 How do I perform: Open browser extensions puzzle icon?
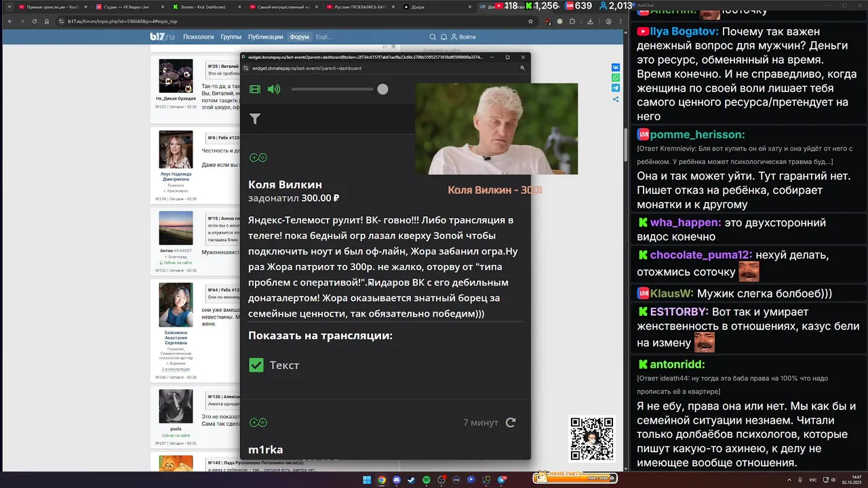(572, 21)
